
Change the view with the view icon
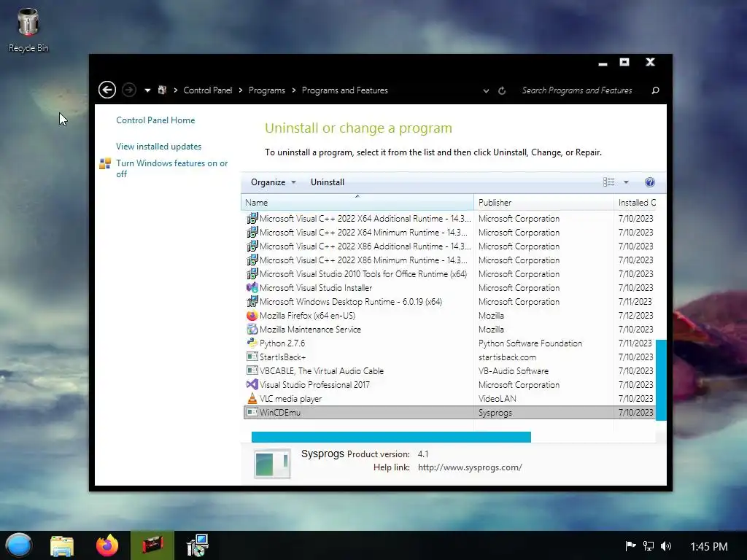tap(608, 182)
